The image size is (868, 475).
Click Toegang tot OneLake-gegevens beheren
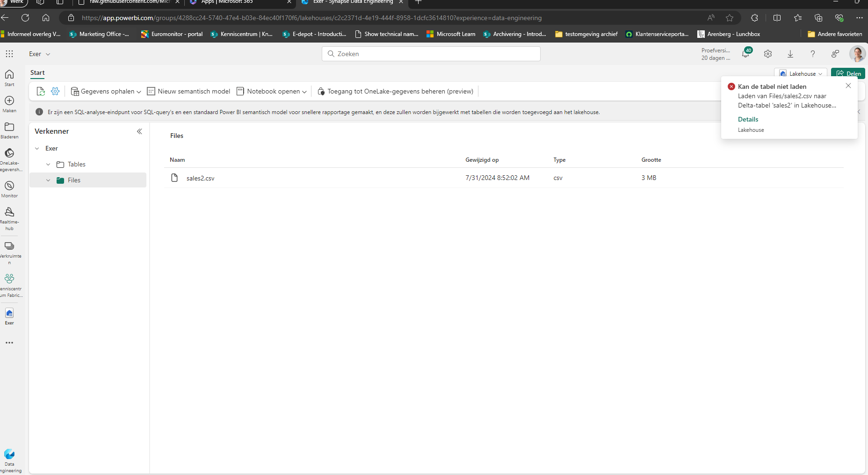click(395, 91)
